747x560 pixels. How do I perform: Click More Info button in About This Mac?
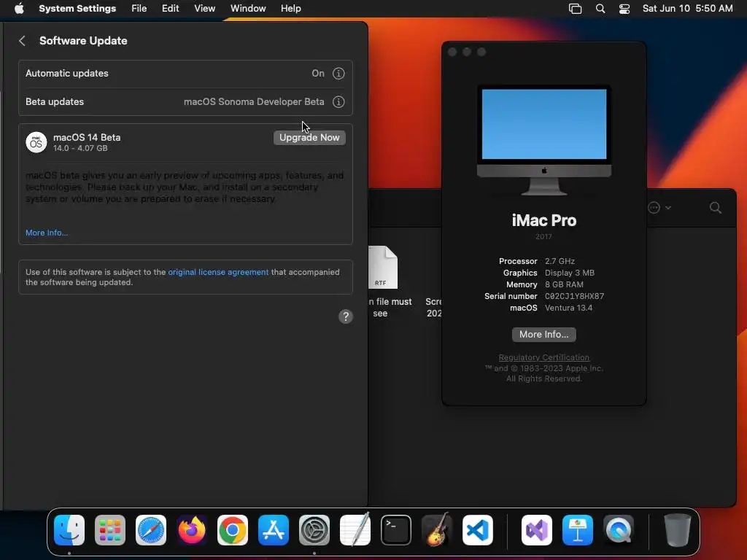coord(543,334)
